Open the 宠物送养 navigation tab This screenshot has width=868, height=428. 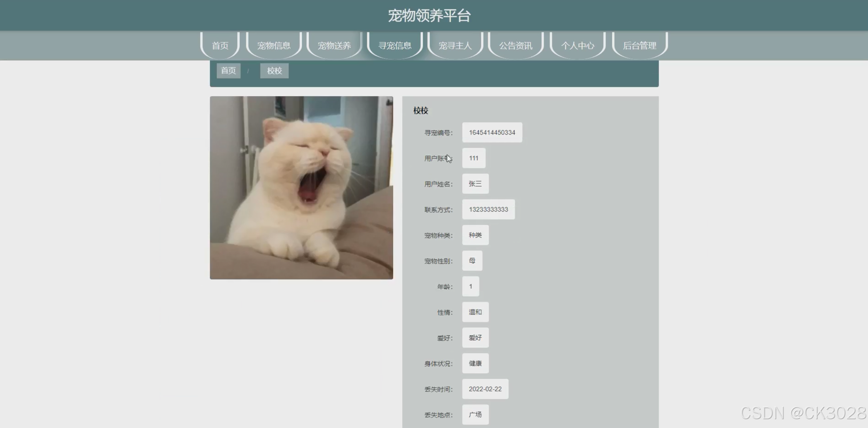[x=334, y=46]
